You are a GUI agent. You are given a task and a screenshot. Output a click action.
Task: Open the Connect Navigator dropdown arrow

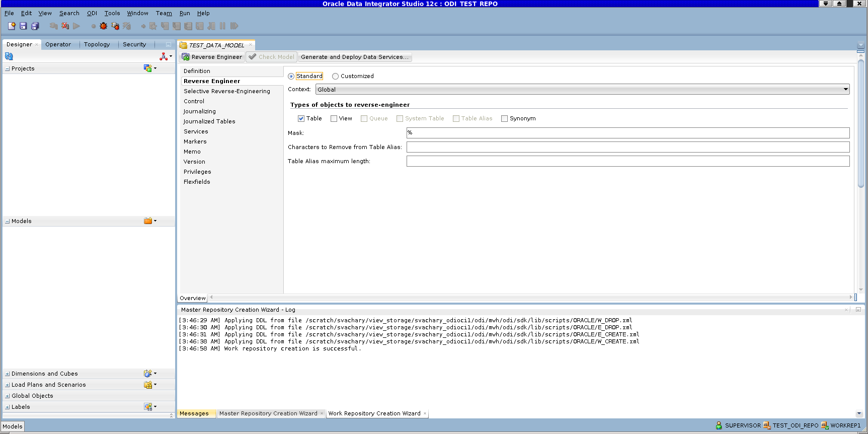coord(171,56)
